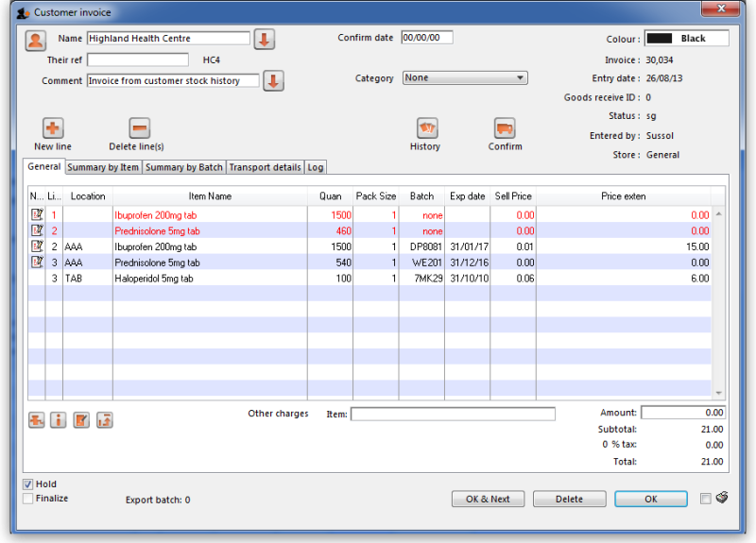Click the note icon on Prednisolone row 2
This screenshot has width=756, height=543.
[37, 230]
